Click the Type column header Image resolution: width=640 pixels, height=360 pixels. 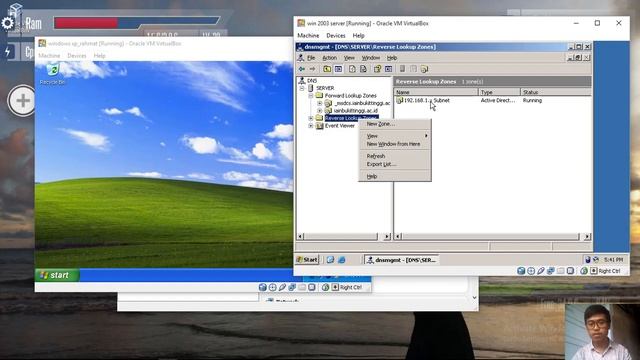(499, 92)
